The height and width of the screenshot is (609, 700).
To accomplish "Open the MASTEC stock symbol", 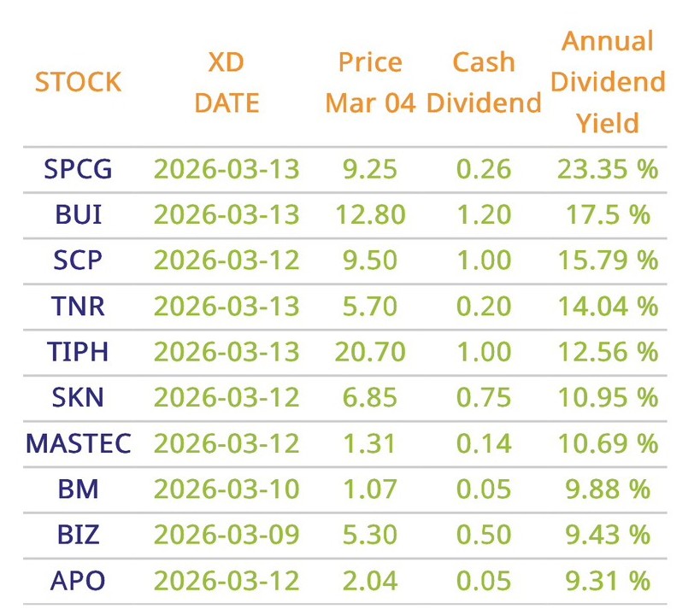I will point(78,443).
